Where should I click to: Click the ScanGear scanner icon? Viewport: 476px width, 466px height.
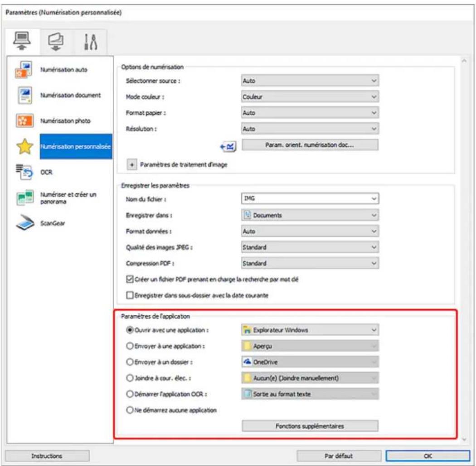tap(25, 223)
